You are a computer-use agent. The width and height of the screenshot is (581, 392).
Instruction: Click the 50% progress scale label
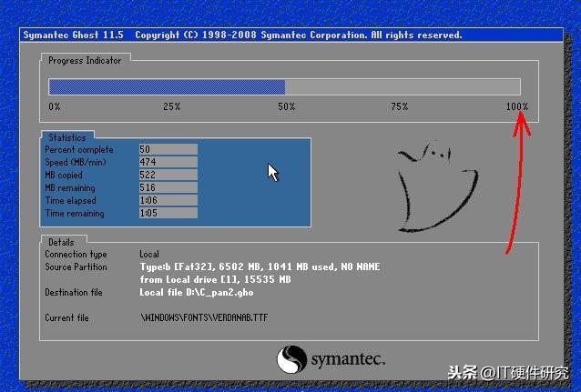pyautogui.click(x=287, y=106)
